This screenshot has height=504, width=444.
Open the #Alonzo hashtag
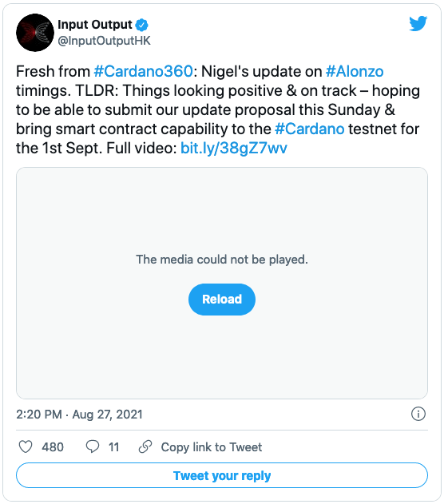[355, 71]
